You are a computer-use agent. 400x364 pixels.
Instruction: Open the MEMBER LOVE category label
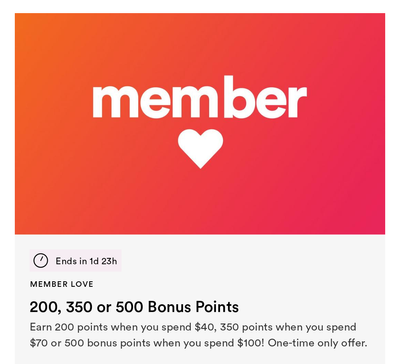pyautogui.click(x=62, y=284)
